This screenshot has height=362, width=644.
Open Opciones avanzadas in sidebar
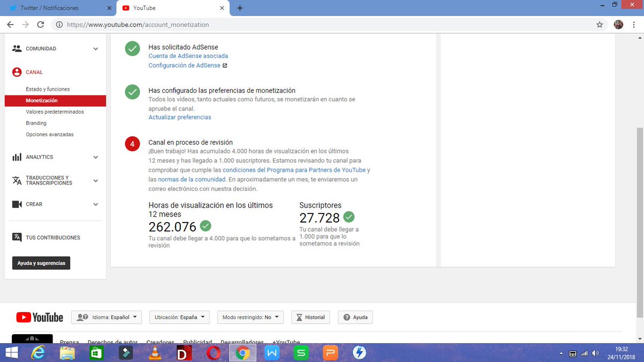50,135
